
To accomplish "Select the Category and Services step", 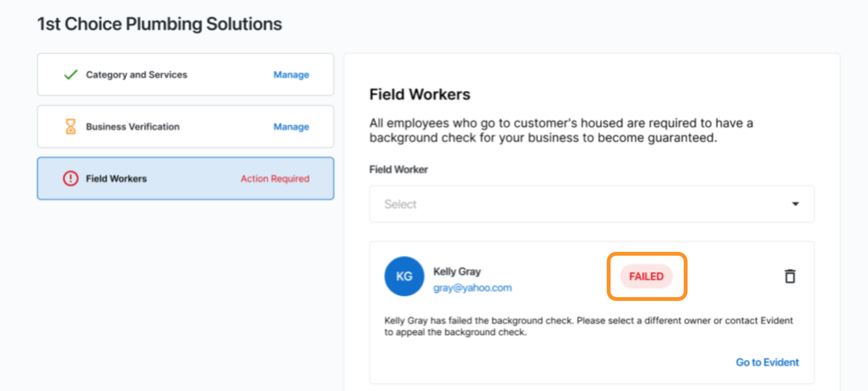I will (185, 74).
